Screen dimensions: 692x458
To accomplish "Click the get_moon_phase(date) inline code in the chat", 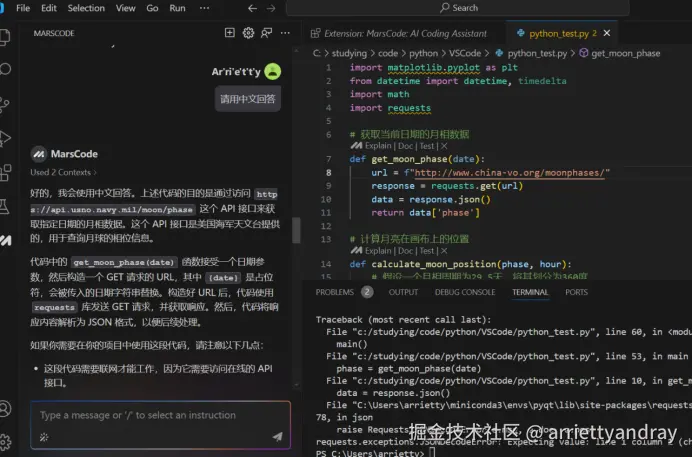I will pyautogui.click(x=124, y=263).
